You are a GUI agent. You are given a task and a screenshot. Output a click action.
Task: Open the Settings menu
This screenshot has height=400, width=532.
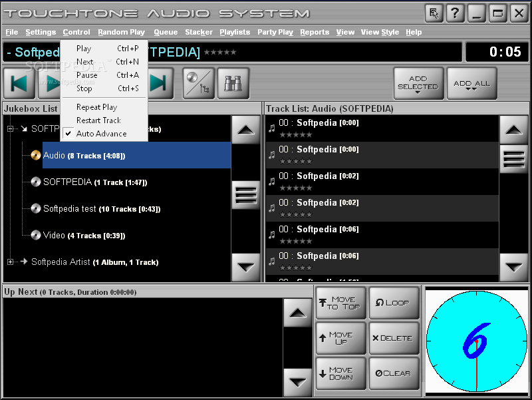point(41,32)
